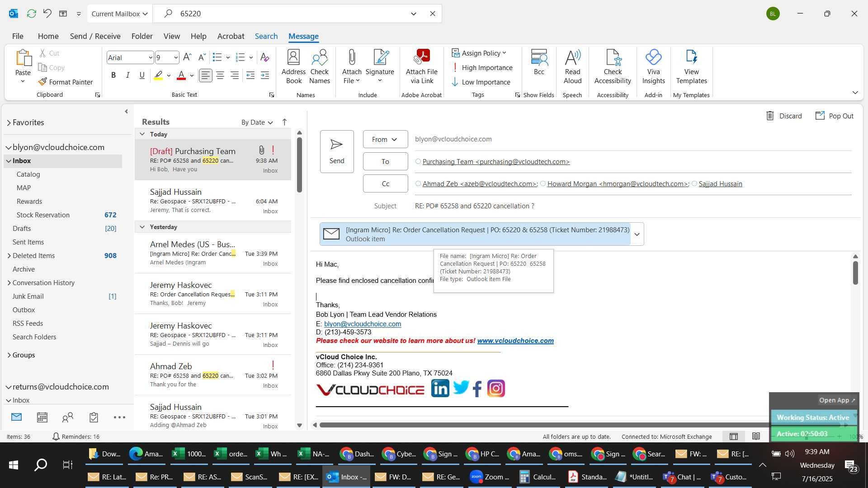Image resolution: width=868 pixels, height=488 pixels.
Task: Open Calendar view in navigation bar
Action: point(42,418)
